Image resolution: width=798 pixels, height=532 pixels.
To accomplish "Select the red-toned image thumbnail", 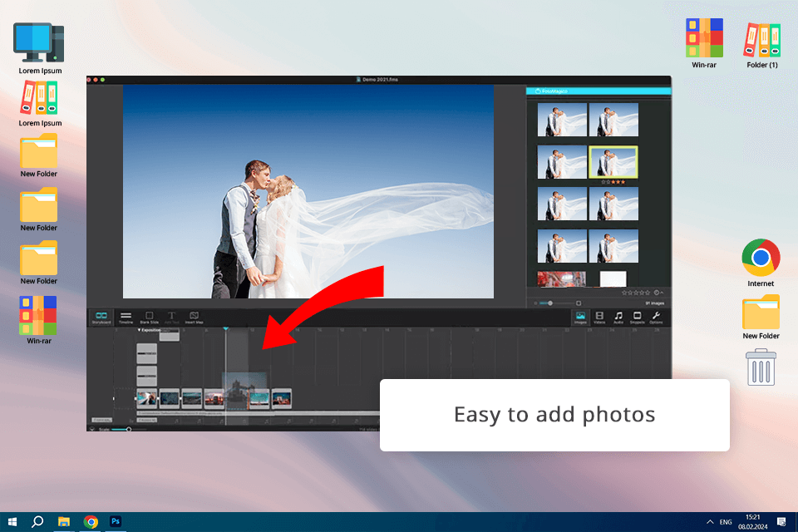I will pyautogui.click(x=562, y=279).
